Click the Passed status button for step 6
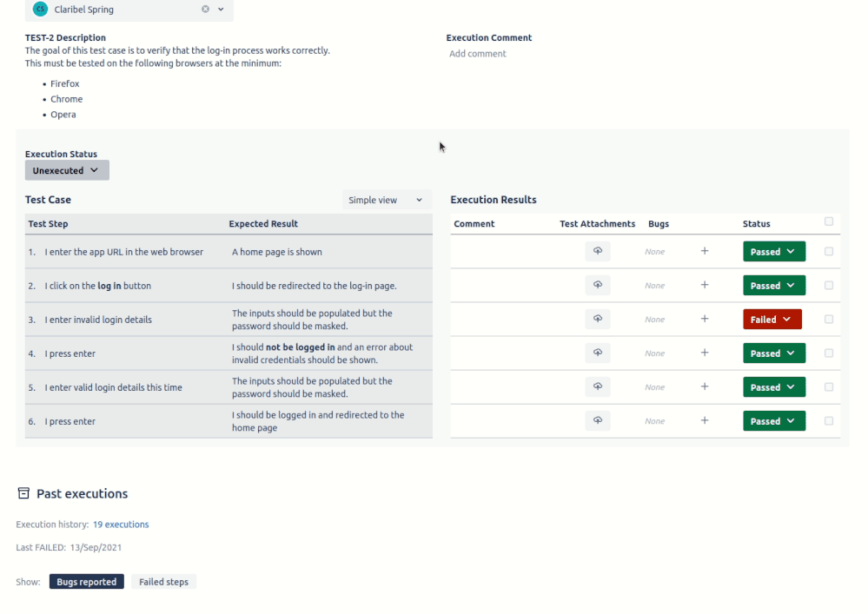Screen dimensions: 868x614 click(x=773, y=420)
